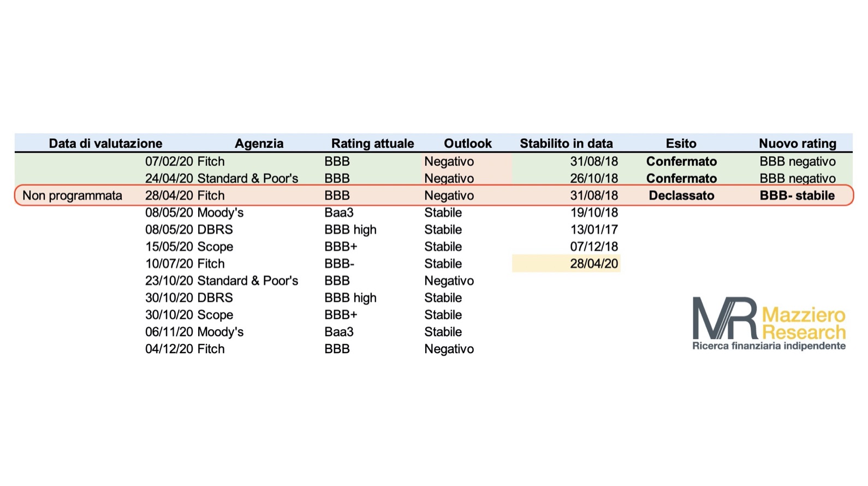
Task: Select the 'Declassato' outcome cell
Action: coord(681,195)
